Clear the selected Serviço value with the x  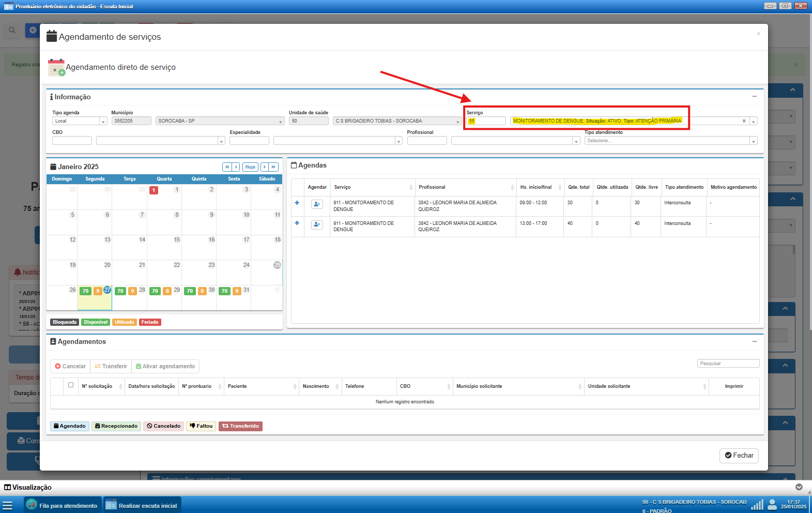(744, 121)
